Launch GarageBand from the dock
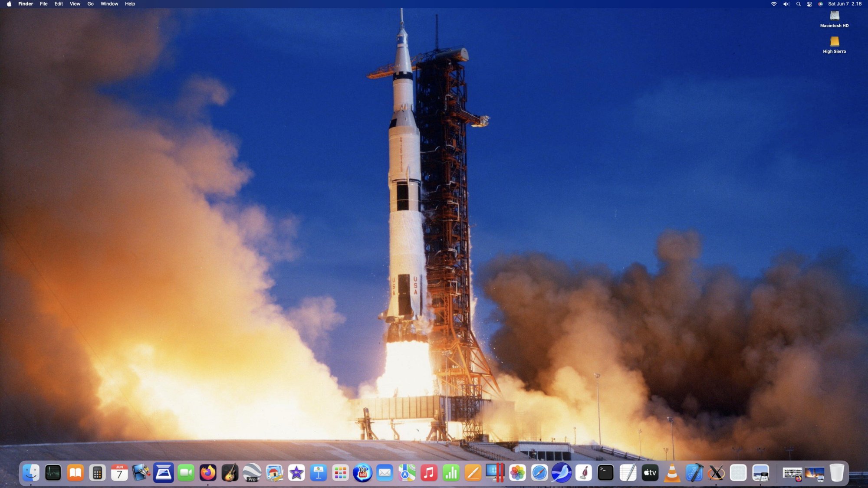This screenshot has width=868, height=488. point(230,473)
